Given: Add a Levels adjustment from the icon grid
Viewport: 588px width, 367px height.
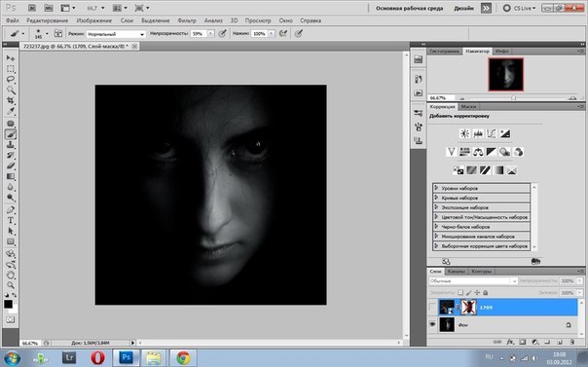Looking at the screenshot, I should click(x=478, y=133).
